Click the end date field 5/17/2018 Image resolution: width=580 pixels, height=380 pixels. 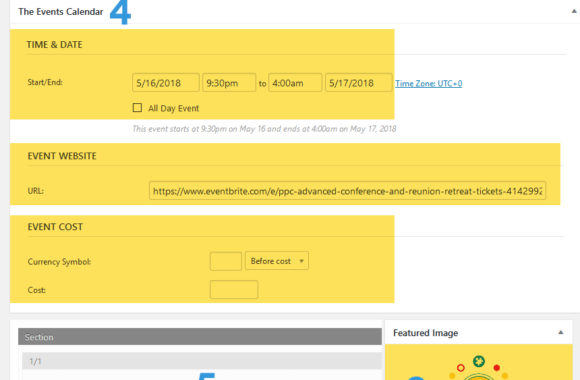(358, 83)
